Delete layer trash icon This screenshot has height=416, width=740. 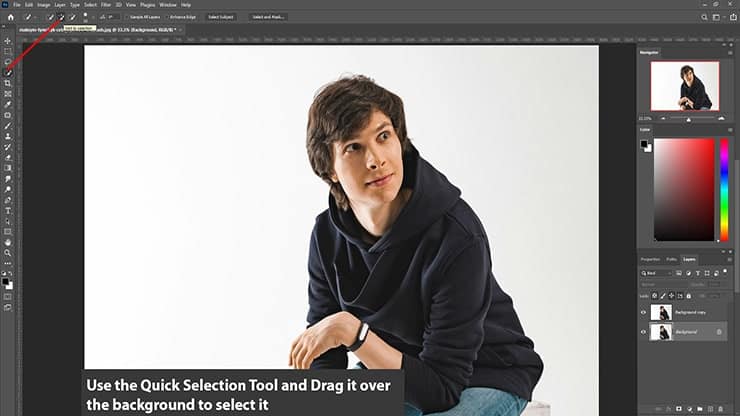point(721,409)
